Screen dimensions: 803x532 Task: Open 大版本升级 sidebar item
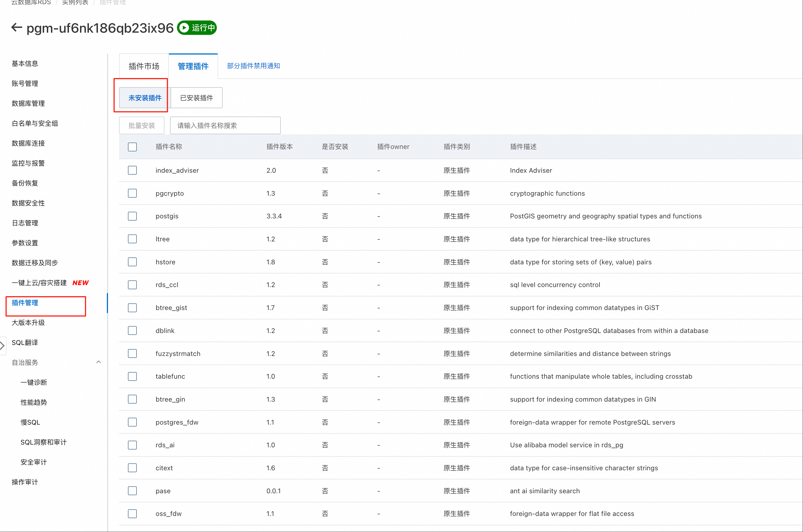coord(28,323)
